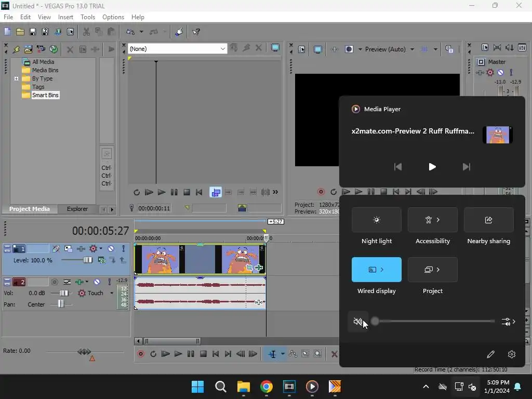
Task: Mute video track 1
Action: pos(111,249)
